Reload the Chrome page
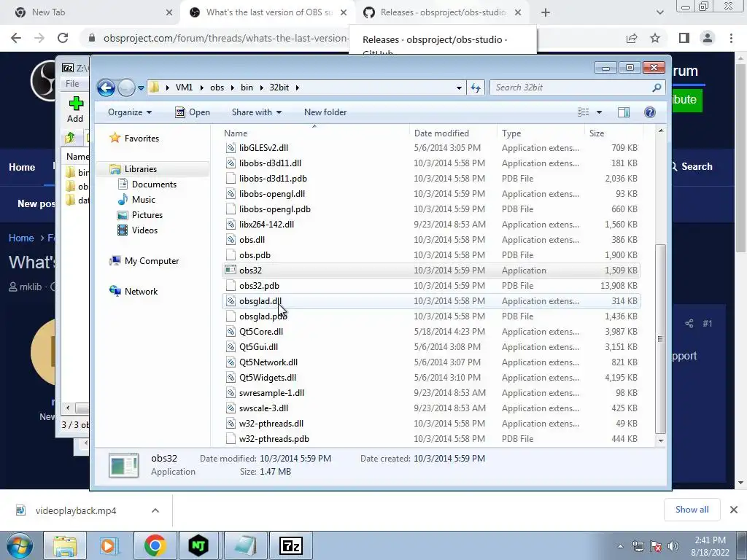Screen dimensions: 747x560 63,38
